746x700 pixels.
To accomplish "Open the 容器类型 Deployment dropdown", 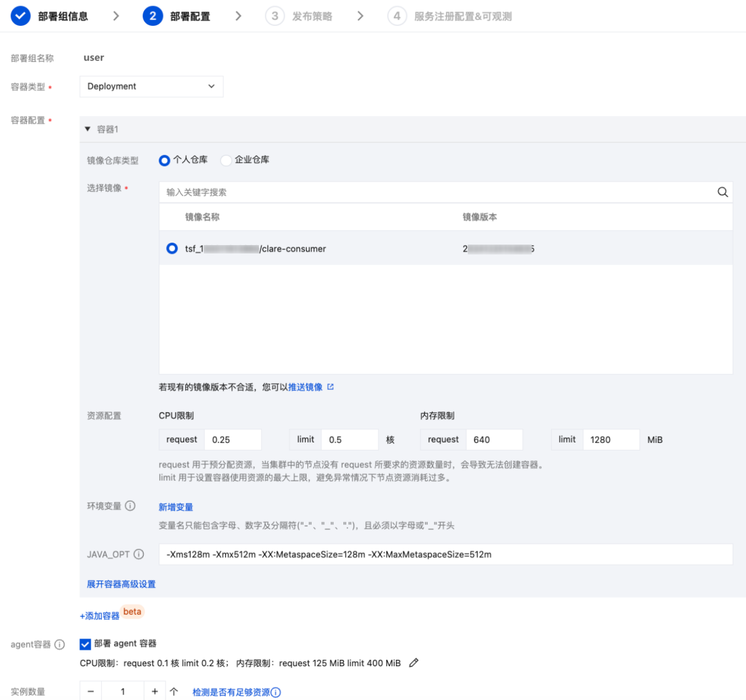I will [x=151, y=86].
